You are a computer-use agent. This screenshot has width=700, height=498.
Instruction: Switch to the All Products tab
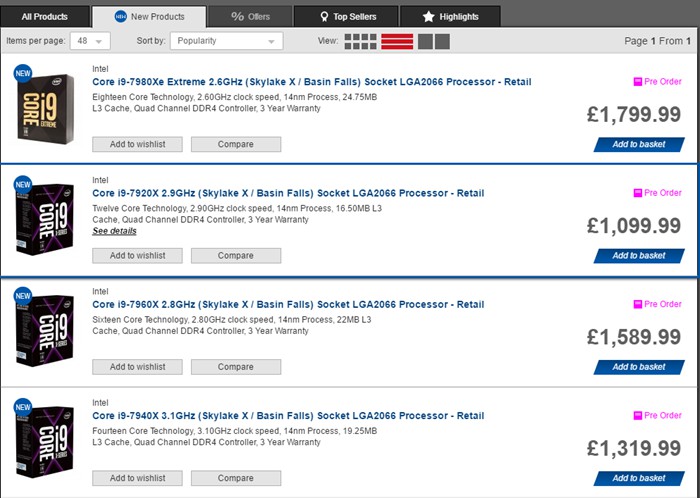click(45, 17)
